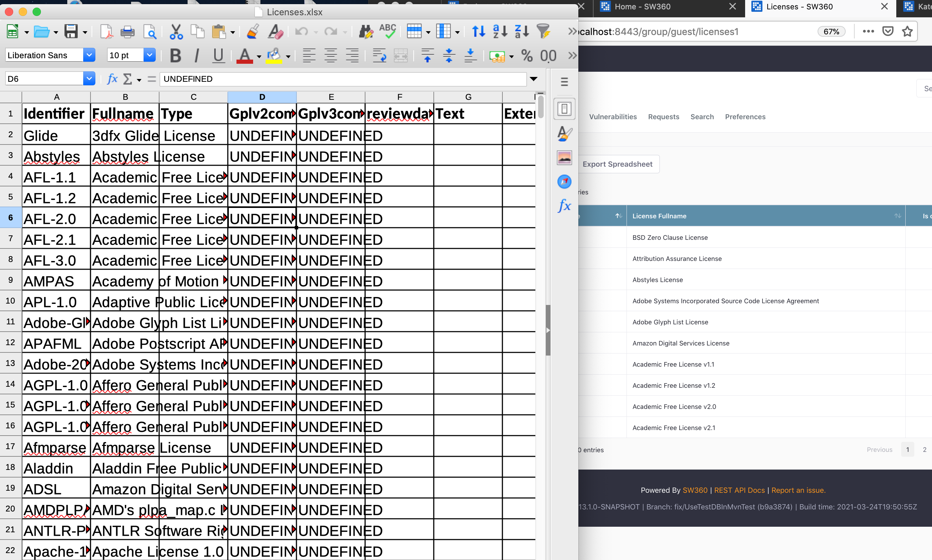This screenshot has height=560, width=932.
Task: Open Preferences in the SW360 navigation
Action: tap(745, 116)
